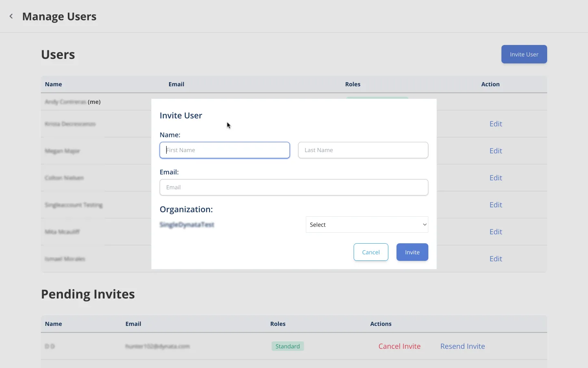
Task: Resend Invite to the pending user
Action: 462,346
